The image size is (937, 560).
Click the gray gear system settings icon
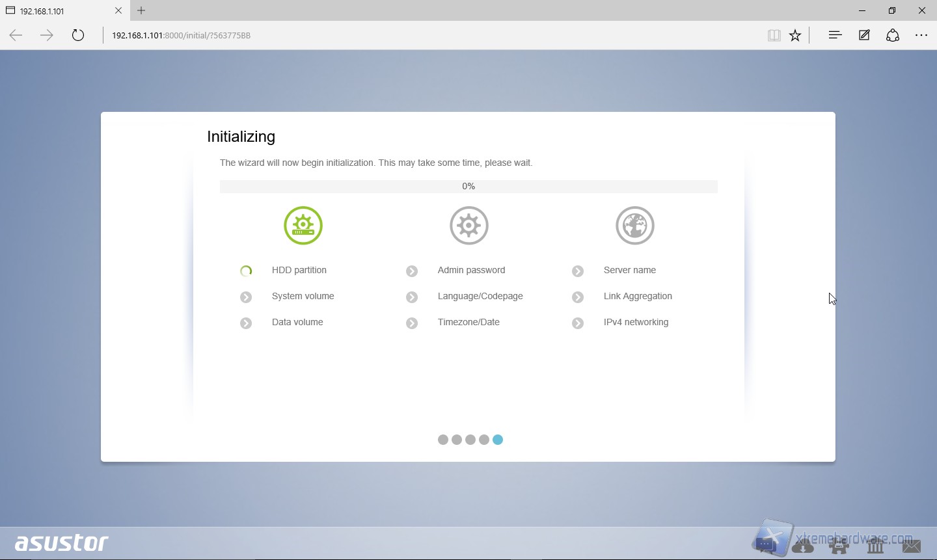468,226
